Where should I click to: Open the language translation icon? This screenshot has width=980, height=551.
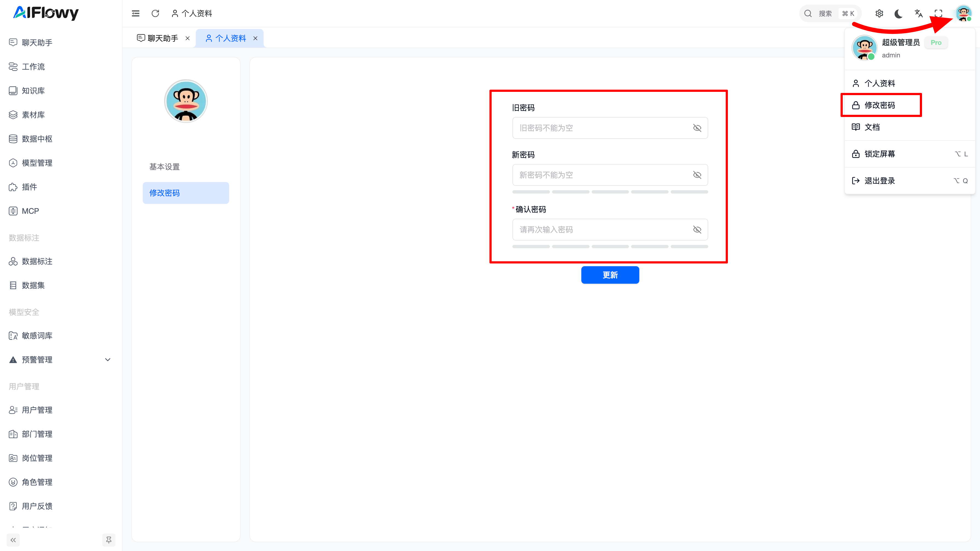pyautogui.click(x=918, y=14)
